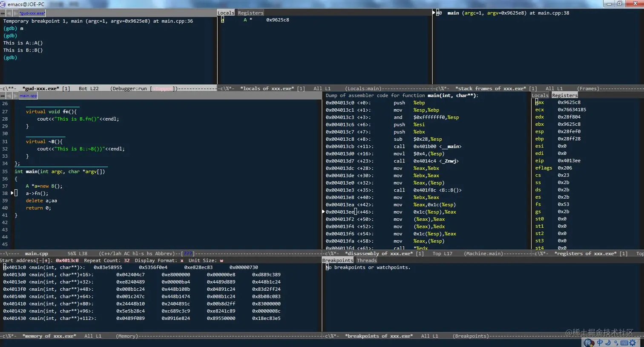Switch to the Threads tab
Screen dimensions: 644x347
pyautogui.click(x=367, y=260)
